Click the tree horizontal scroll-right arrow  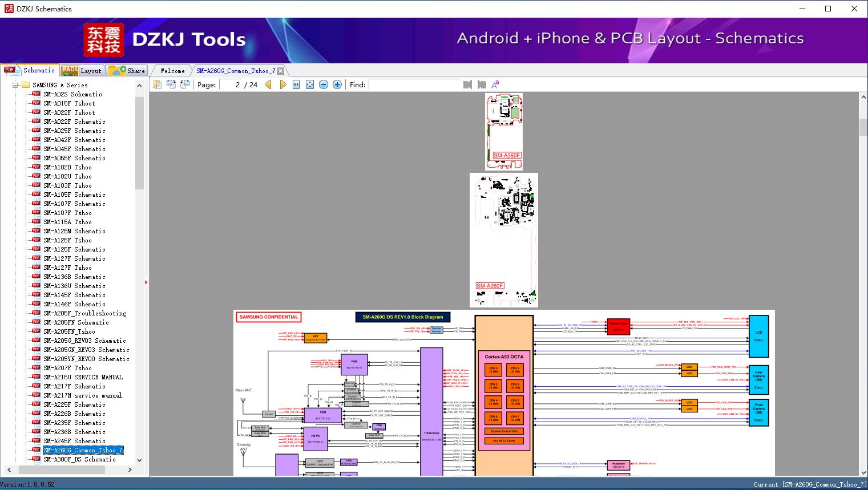tap(130, 469)
